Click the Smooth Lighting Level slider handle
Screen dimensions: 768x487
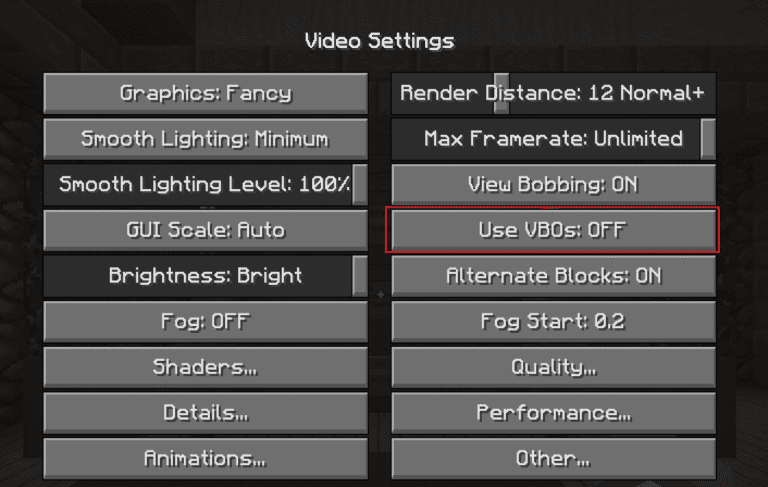click(x=360, y=185)
